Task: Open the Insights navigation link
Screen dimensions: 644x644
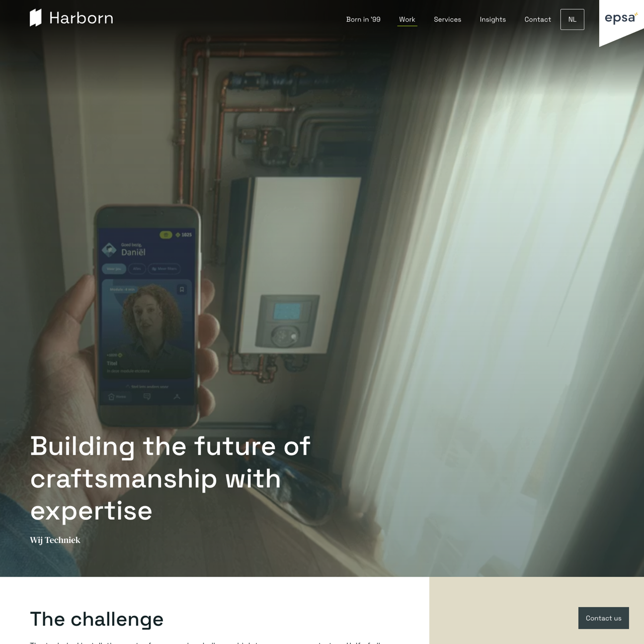Action: point(493,20)
